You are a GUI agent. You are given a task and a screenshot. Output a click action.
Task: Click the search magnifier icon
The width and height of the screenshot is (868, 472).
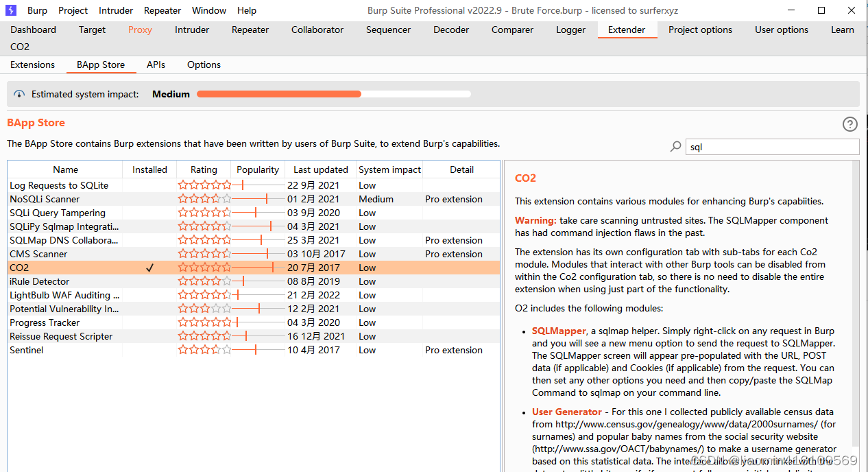675,147
